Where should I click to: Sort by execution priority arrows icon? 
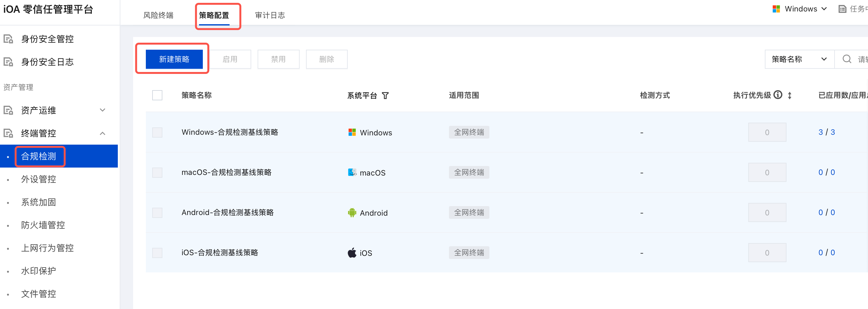(789, 96)
